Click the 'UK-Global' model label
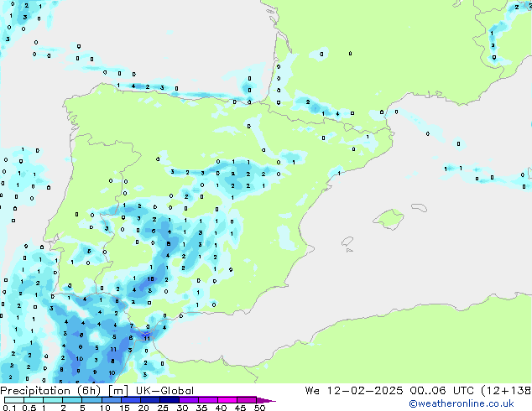 click(165, 391)
